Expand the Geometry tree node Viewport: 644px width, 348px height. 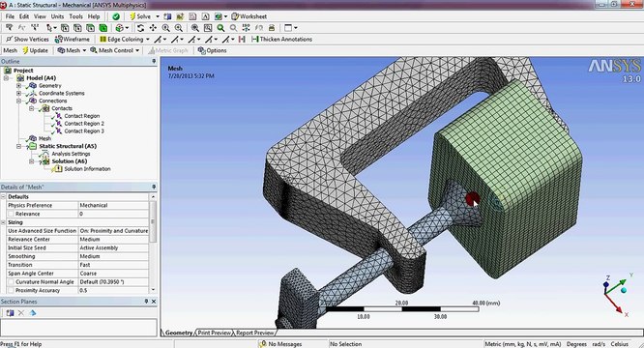(19, 86)
